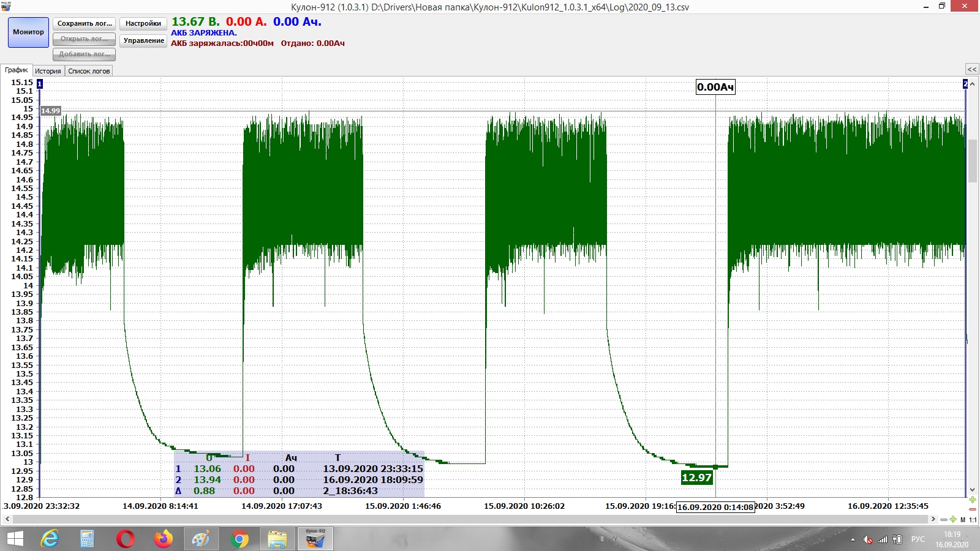
Task: Click the green vertical zoom-in plus icon
Action: pos(973,500)
